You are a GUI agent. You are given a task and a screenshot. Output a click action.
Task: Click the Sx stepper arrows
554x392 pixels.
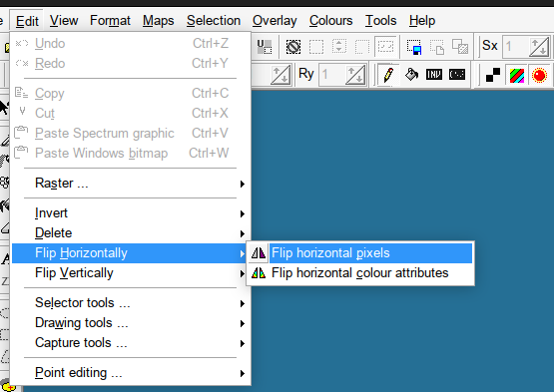[539, 47]
